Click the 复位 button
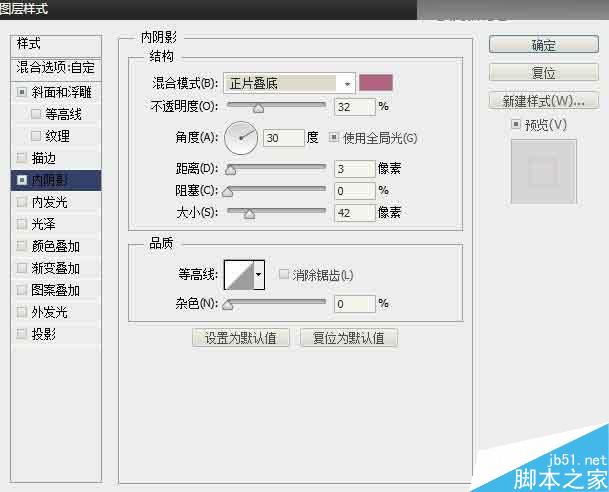 (x=544, y=72)
